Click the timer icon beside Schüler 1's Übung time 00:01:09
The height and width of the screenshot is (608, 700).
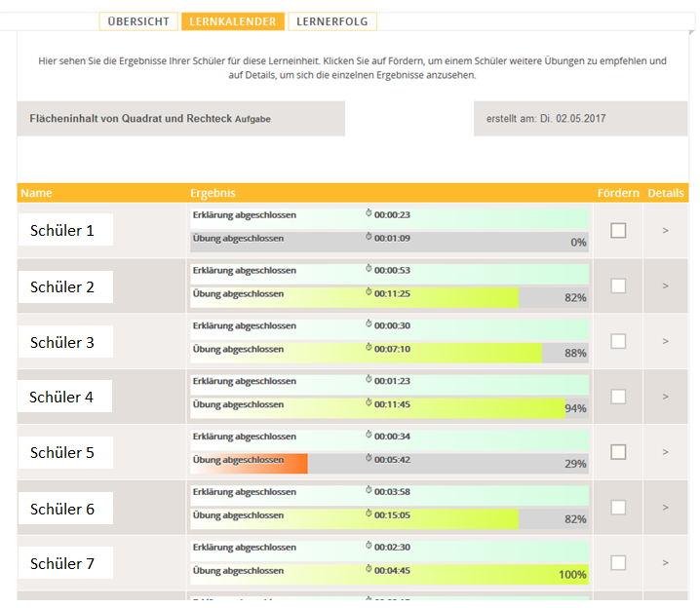369,237
